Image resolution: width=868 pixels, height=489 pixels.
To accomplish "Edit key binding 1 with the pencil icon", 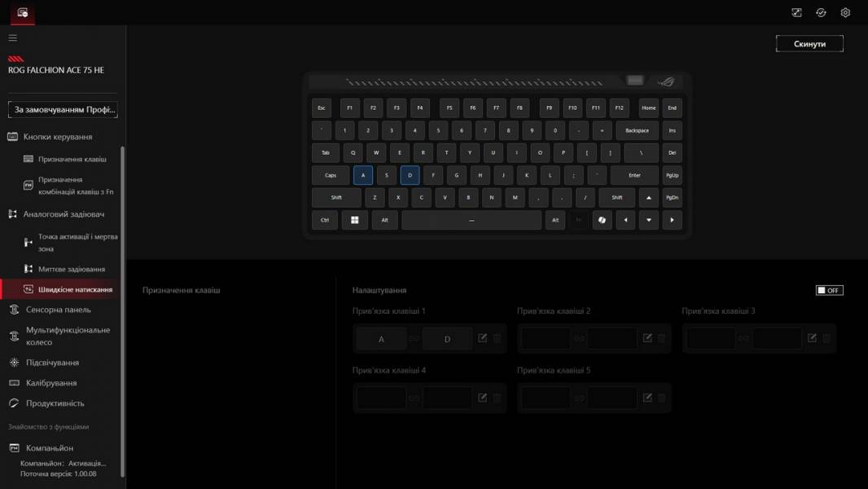I will point(483,338).
